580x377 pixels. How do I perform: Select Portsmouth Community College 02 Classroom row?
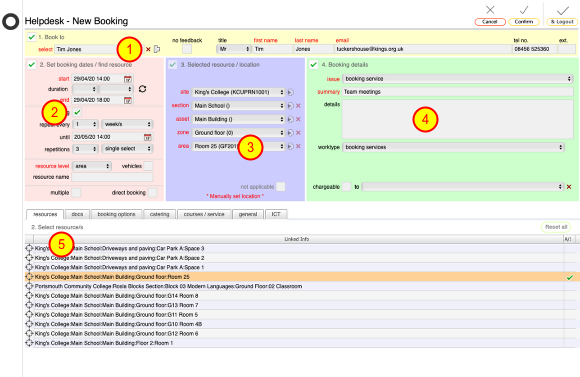click(300, 286)
